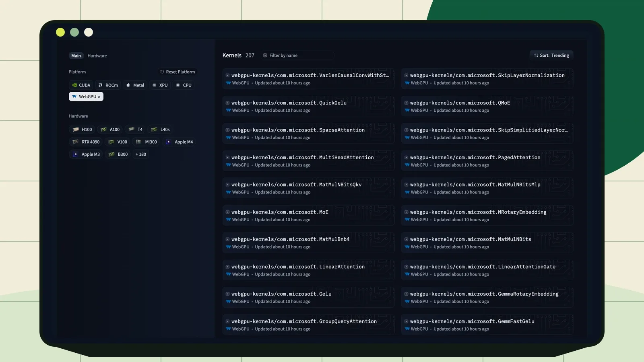The height and width of the screenshot is (362, 644).
Task: Open the MultiHeadAttention kernel
Action: pyautogui.click(x=308, y=161)
